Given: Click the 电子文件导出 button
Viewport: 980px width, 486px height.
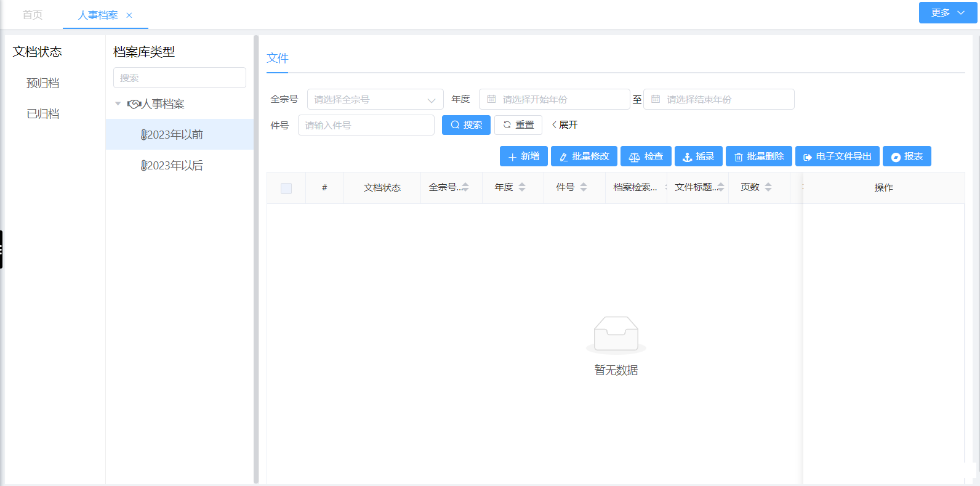Looking at the screenshot, I should pyautogui.click(x=837, y=156).
